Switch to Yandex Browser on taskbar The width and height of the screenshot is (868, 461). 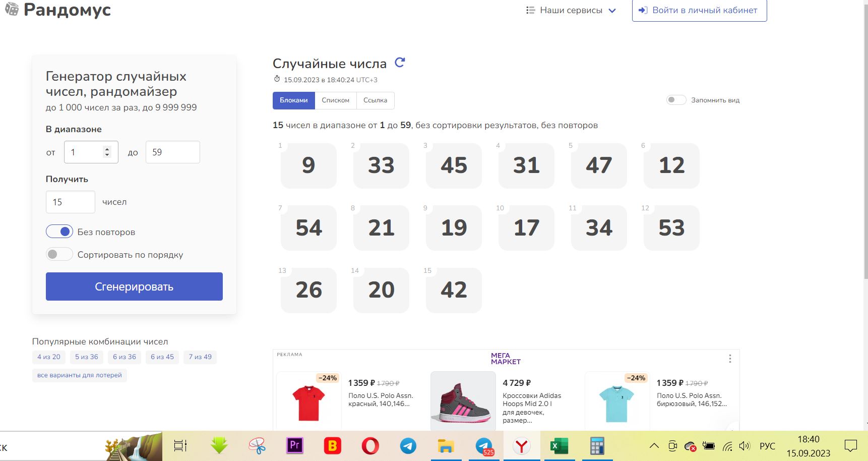point(522,446)
